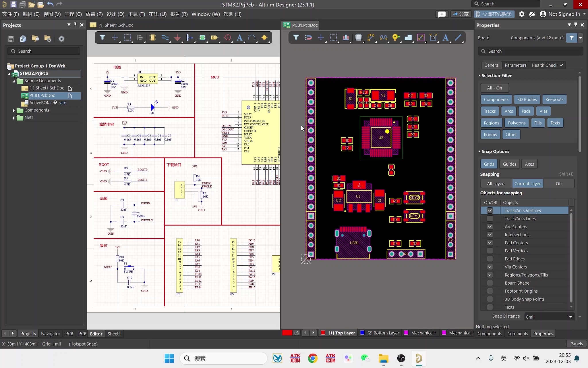Select the Place Component tool in PCB toolbar

[359, 38]
